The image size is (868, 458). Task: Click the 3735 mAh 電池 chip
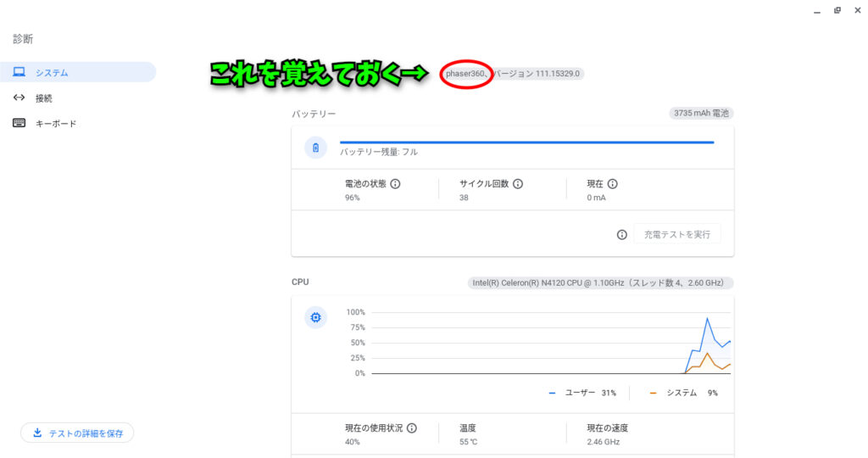point(700,113)
